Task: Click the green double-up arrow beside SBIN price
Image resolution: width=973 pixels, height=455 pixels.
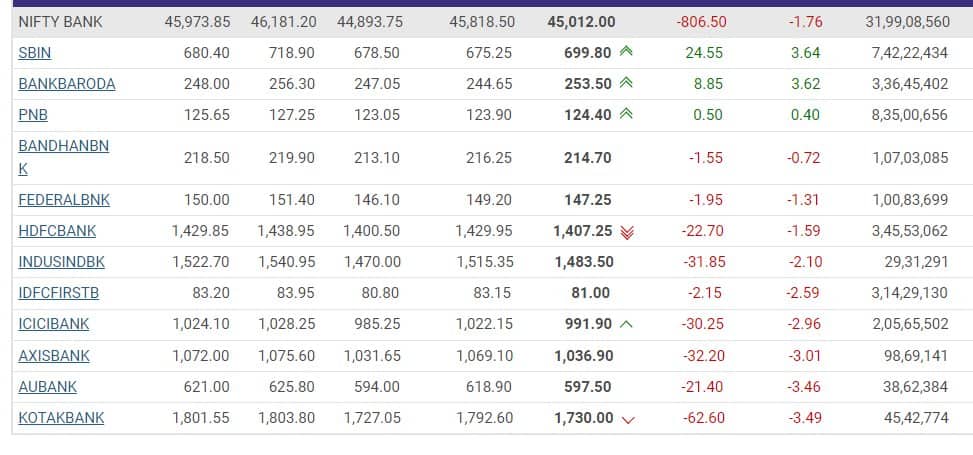Action: [627, 52]
